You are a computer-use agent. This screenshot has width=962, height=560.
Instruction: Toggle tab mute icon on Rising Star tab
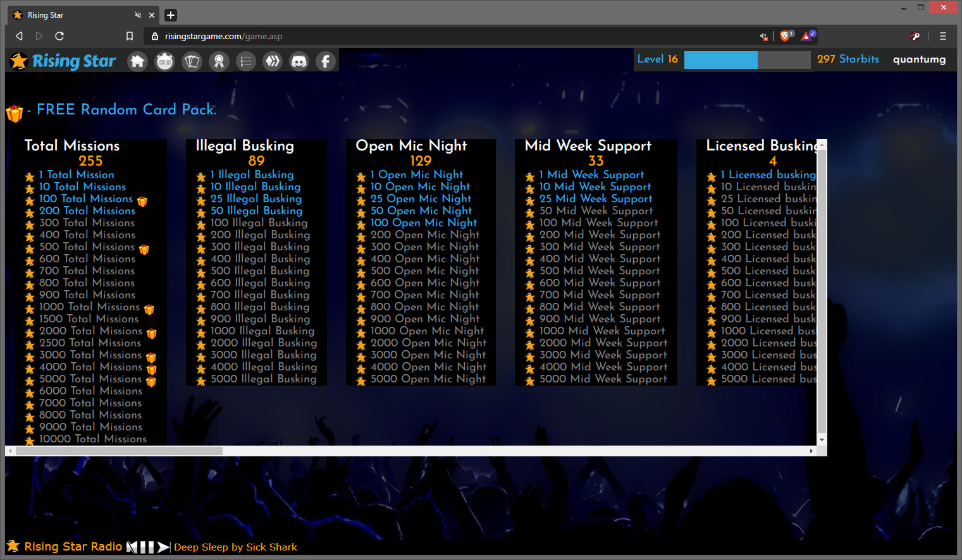[138, 15]
